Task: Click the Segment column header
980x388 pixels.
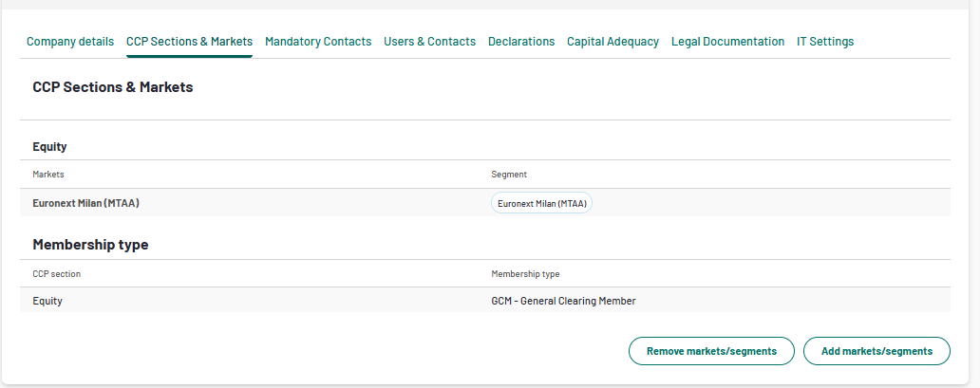Action: point(509,175)
